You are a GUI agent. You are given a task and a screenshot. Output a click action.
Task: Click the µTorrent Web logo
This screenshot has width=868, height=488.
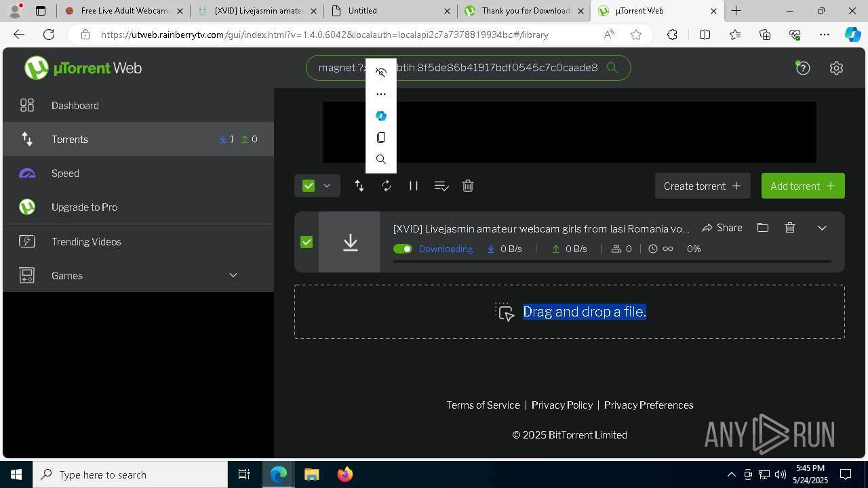point(83,68)
